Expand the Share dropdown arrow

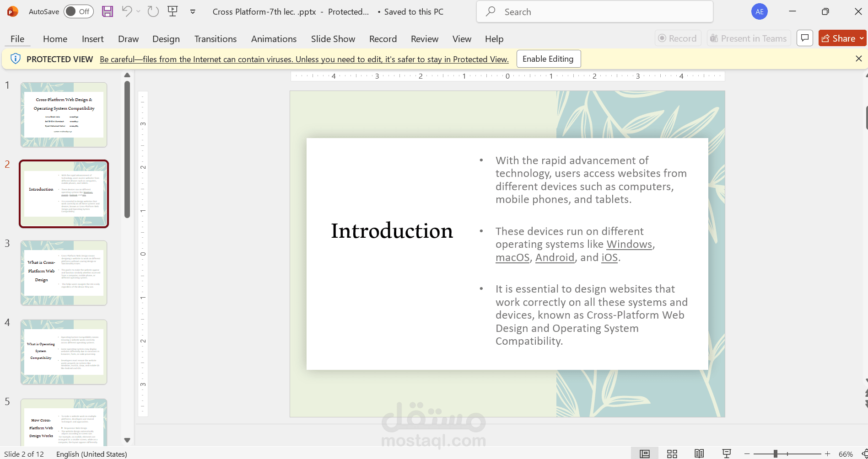click(862, 38)
